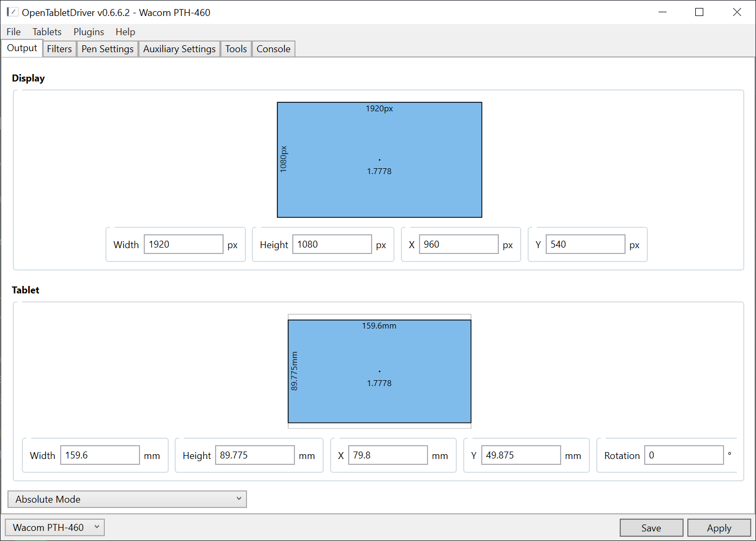Open the Wacom PTH-460 tablet selector

(55, 527)
